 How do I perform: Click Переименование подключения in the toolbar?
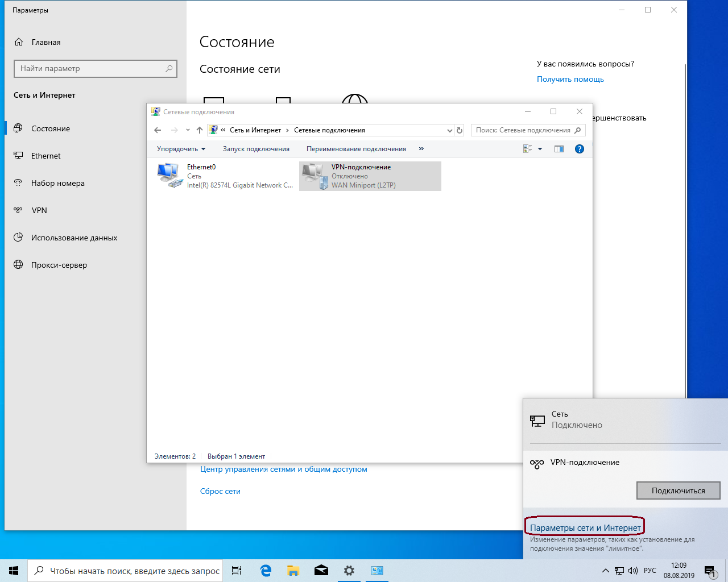(356, 149)
